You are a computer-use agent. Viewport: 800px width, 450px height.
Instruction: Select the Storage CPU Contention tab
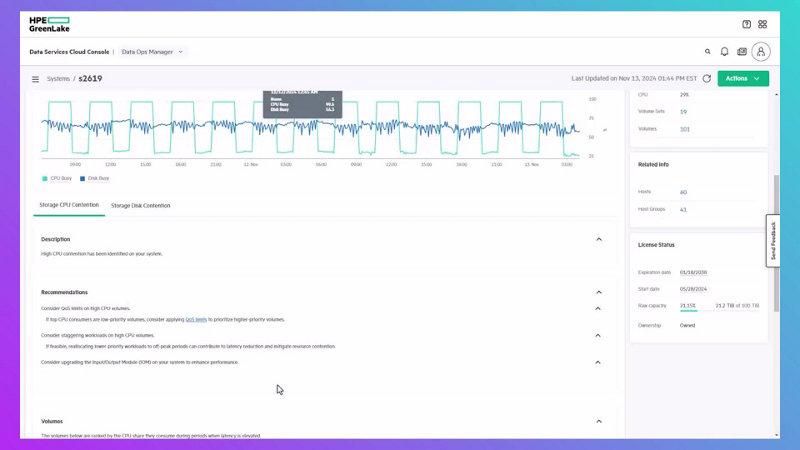coord(69,205)
